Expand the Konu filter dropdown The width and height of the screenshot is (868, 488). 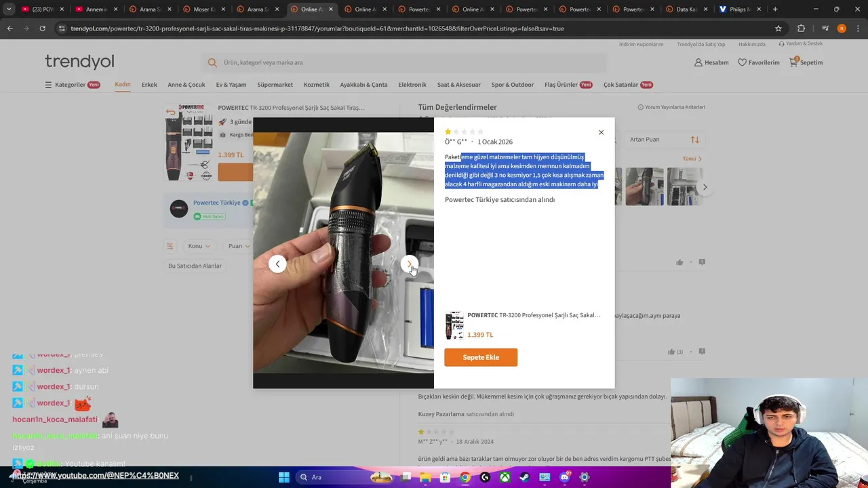(199, 246)
